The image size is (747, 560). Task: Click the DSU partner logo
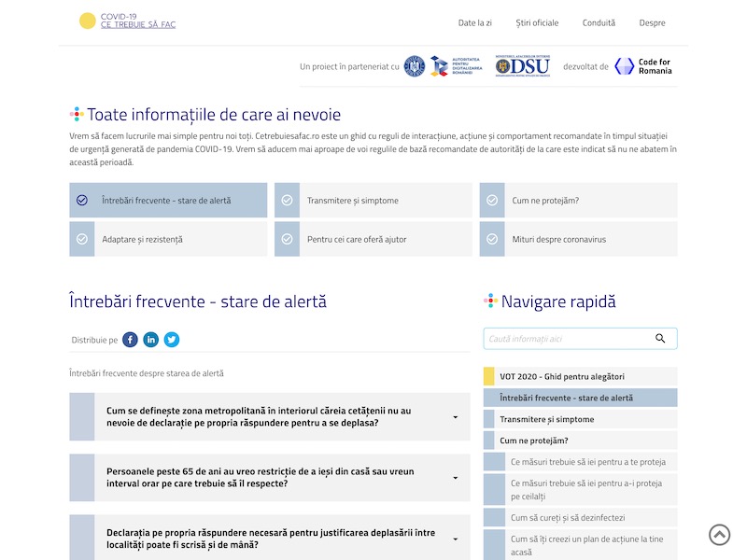pos(522,66)
